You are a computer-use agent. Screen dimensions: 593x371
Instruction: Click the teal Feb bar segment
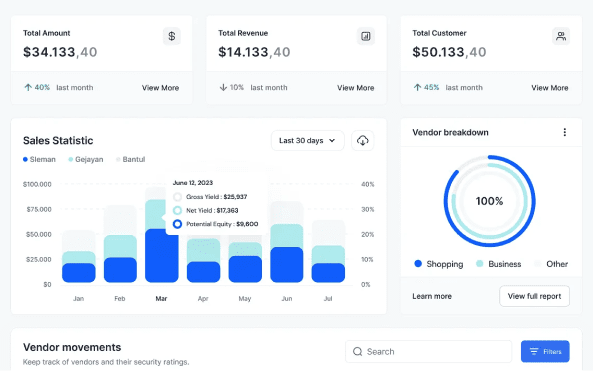pyautogui.click(x=120, y=246)
